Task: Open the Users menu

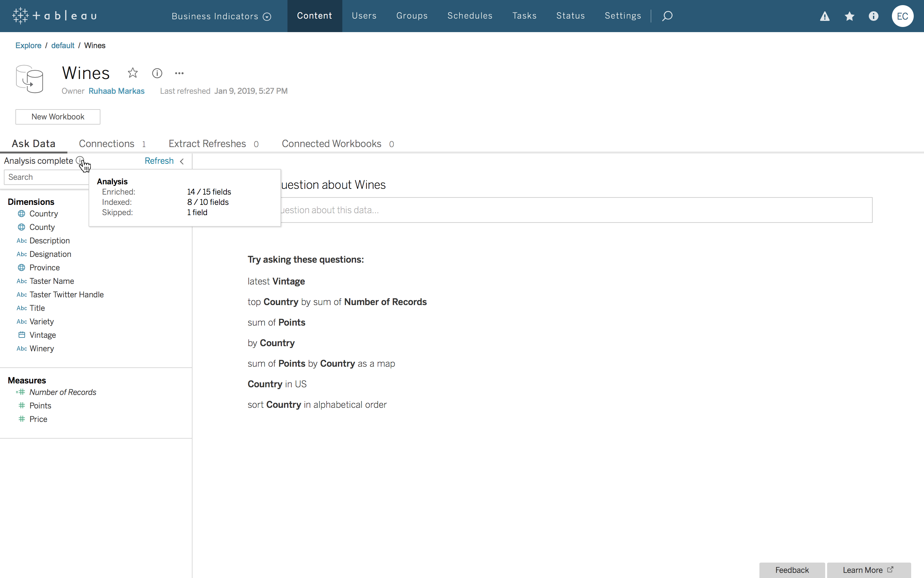Action: [x=364, y=16]
